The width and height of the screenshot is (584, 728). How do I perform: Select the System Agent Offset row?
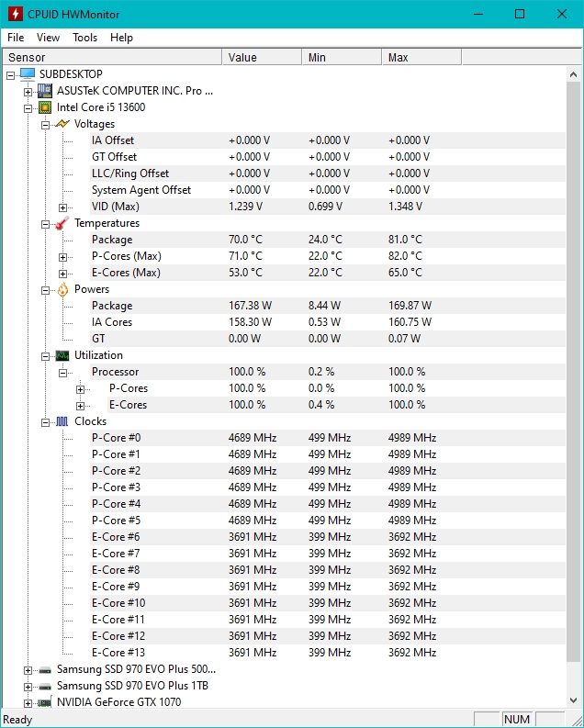click(328, 190)
